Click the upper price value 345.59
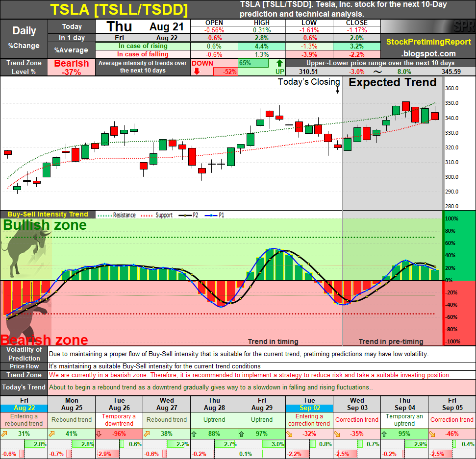 coord(451,72)
